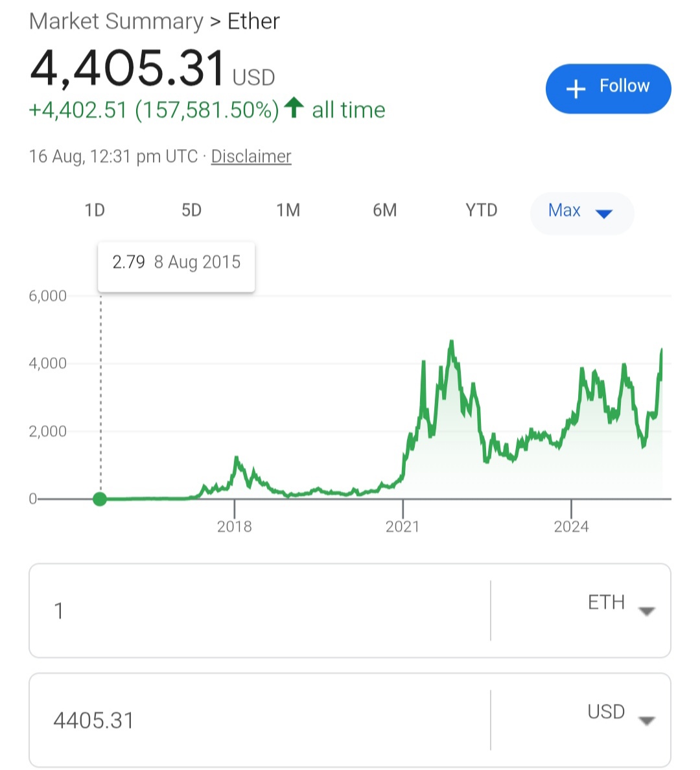Click the Market Summary breadcrumb
This screenshot has height=770, width=700.
click(116, 21)
